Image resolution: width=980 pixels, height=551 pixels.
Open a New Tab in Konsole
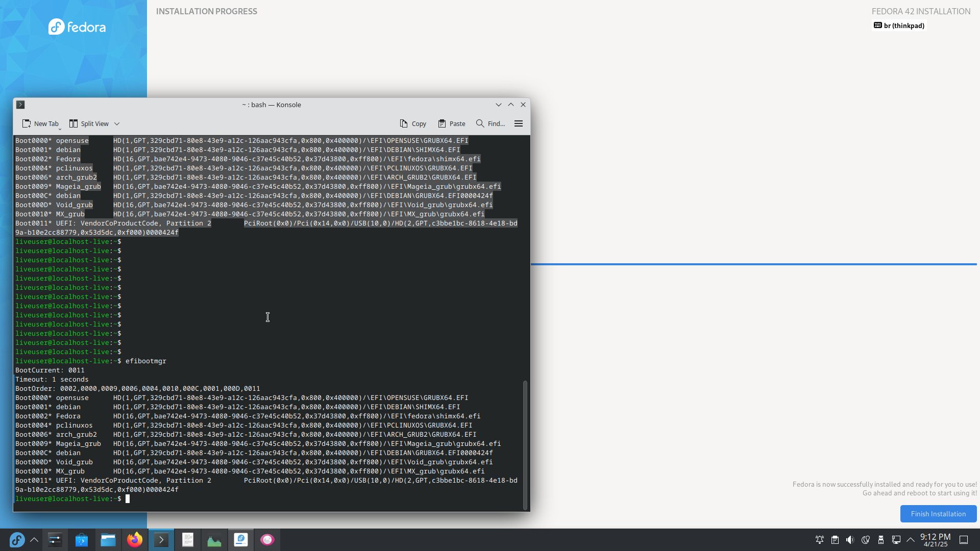[41, 123]
